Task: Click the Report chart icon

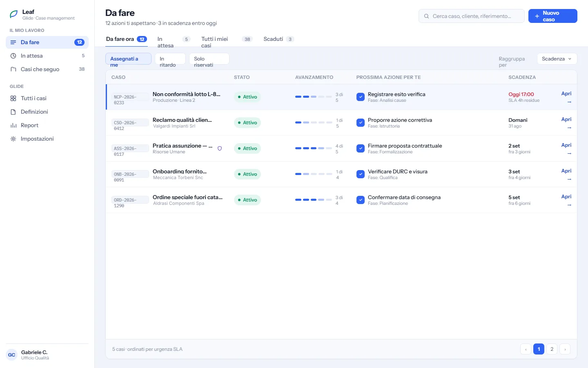Action: tap(13, 125)
